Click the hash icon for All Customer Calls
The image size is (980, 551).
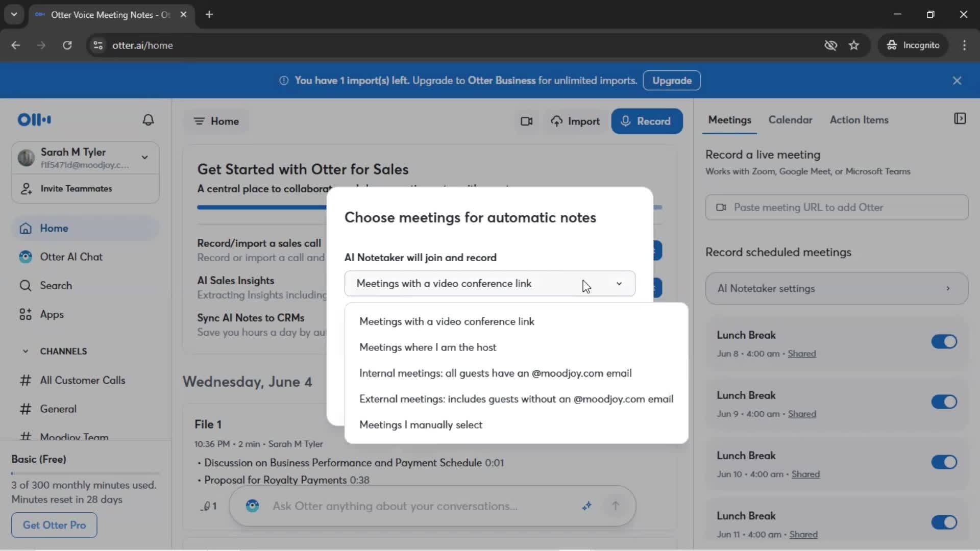[x=26, y=381]
